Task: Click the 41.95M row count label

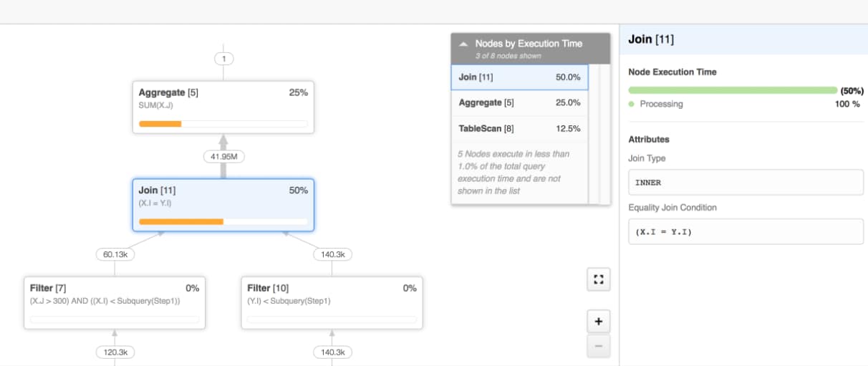Action: tap(223, 156)
